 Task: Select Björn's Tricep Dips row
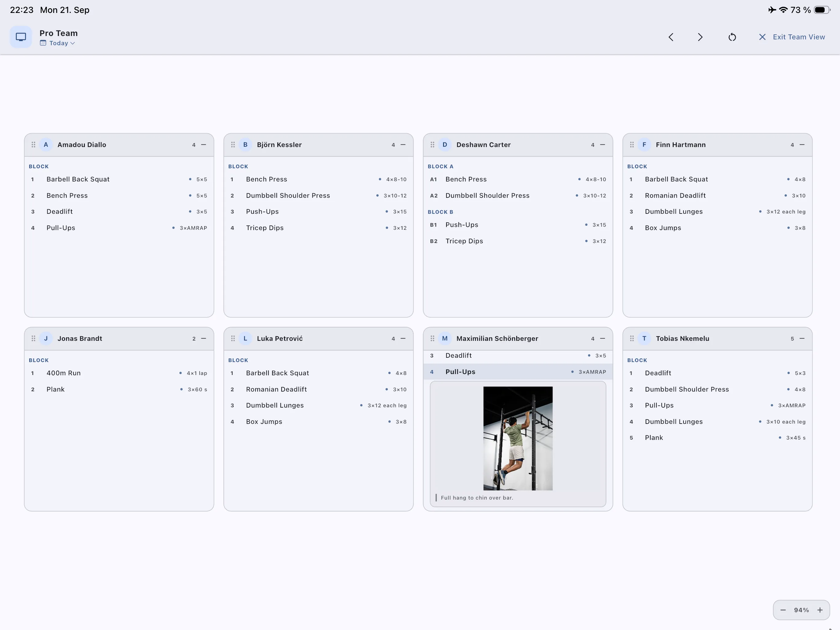318,228
